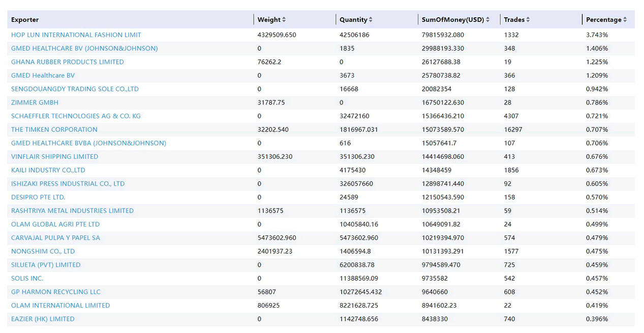Open SCHAEFFLER TECHNOLOGIES AG & CO. KG
Image resolution: width=644 pixels, height=333 pixels.
[76, 116]
